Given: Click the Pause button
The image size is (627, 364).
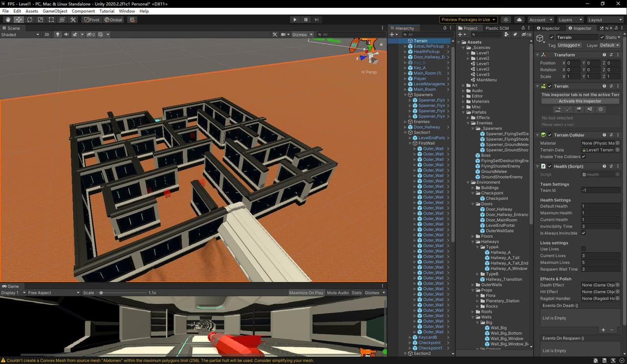Looking at the screenshot, I should [306, 20].
